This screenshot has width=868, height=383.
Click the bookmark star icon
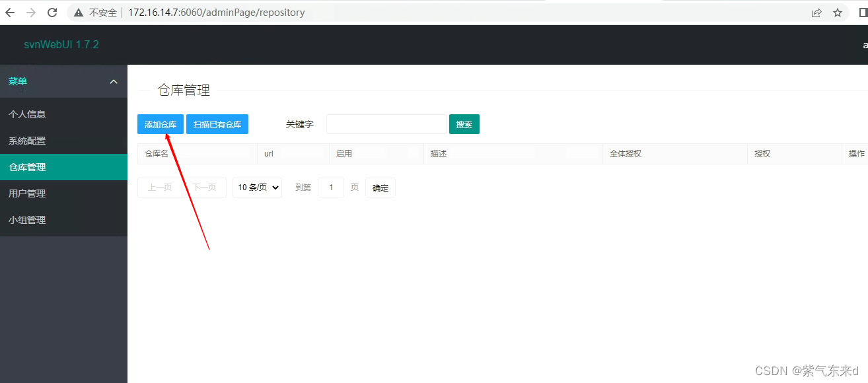pos(838,12)
